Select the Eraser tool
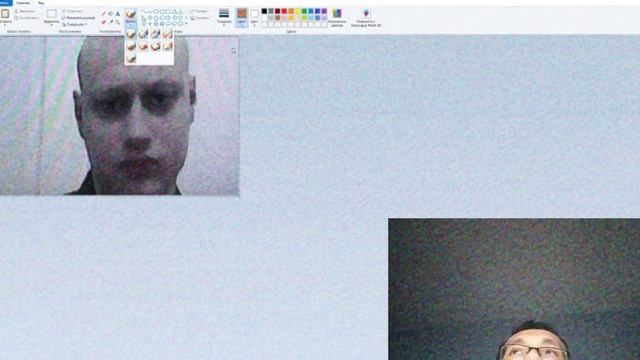This screenshot has width=640, height=360. tap(103, 22)
